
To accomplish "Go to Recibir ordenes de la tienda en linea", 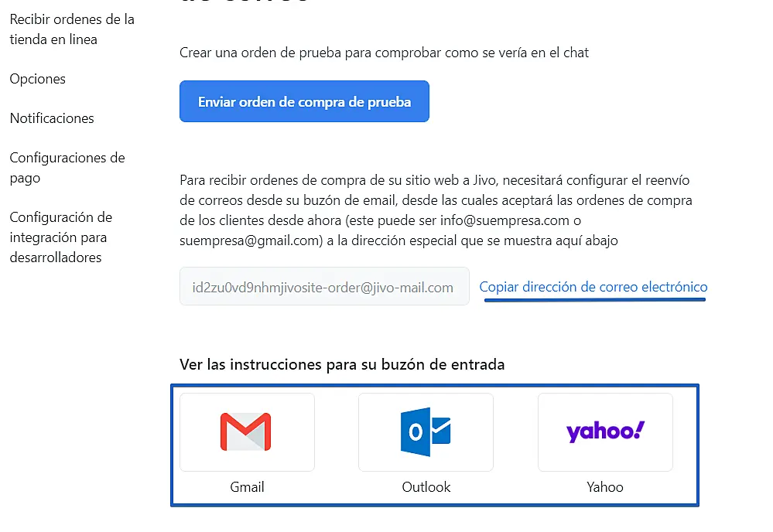I will coord(72,29).
